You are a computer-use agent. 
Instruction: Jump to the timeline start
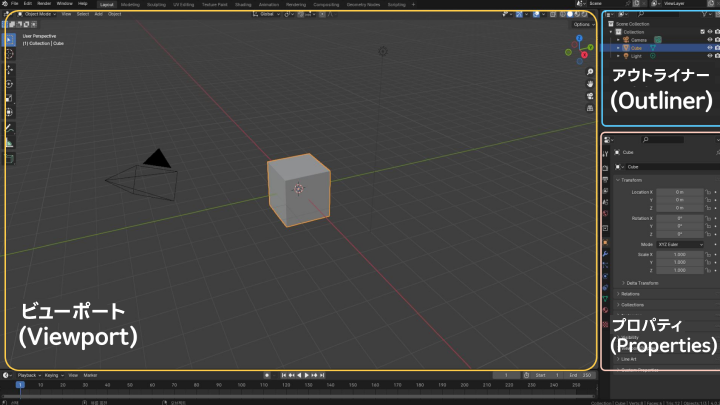(x=284, y=375)
